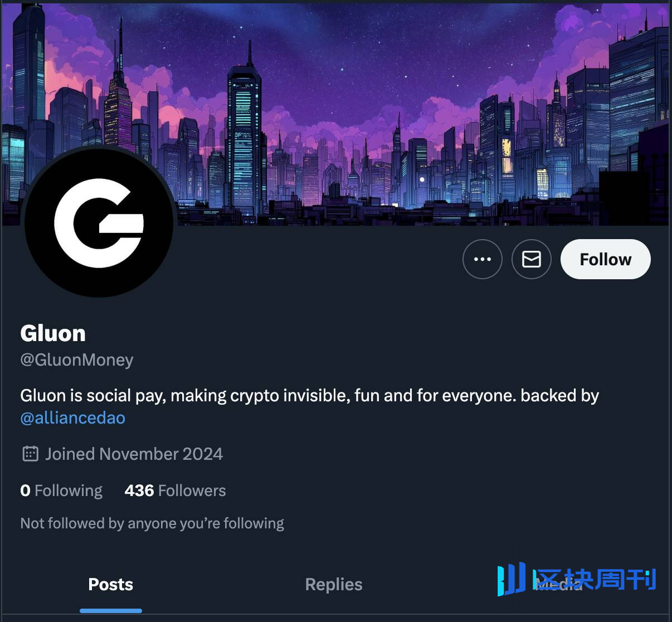This screenshot has width=672, height=622.
Task: Click the calendar icon beside Joined November 2024
Action: pos(30,454)
